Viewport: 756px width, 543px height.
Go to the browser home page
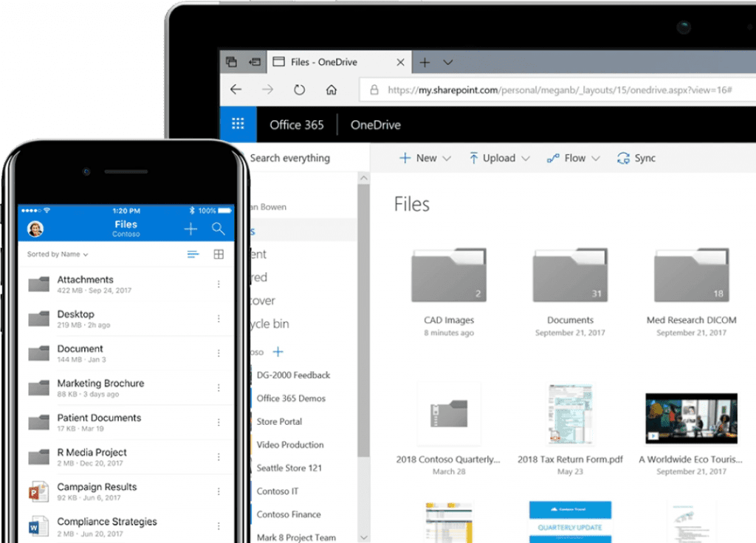[x=331, y=89]
